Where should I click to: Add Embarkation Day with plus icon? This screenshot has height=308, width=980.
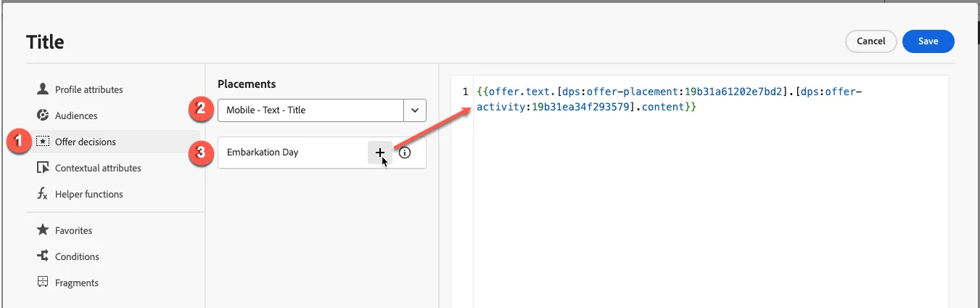(380, 153)
